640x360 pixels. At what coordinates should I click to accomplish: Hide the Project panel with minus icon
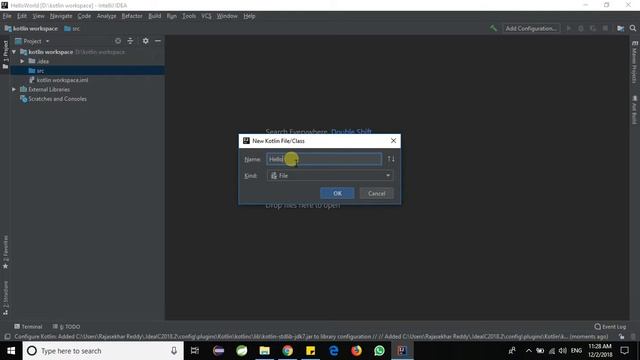click(x=158, y=41)
